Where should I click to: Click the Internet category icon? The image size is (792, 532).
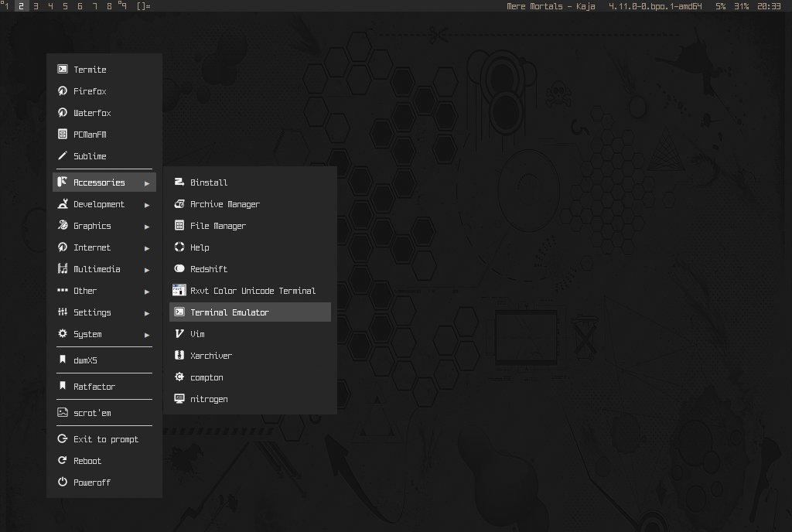[x=63, y=247]
